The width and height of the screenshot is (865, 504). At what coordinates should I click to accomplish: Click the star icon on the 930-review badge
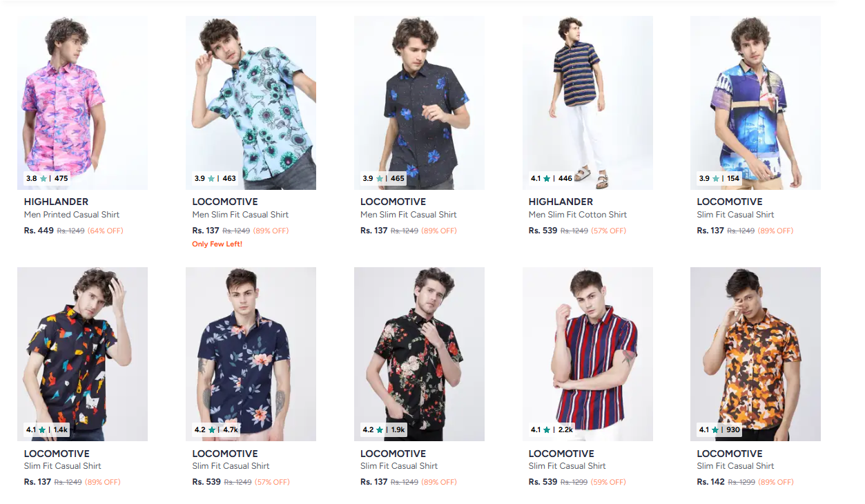click(715, 429)
